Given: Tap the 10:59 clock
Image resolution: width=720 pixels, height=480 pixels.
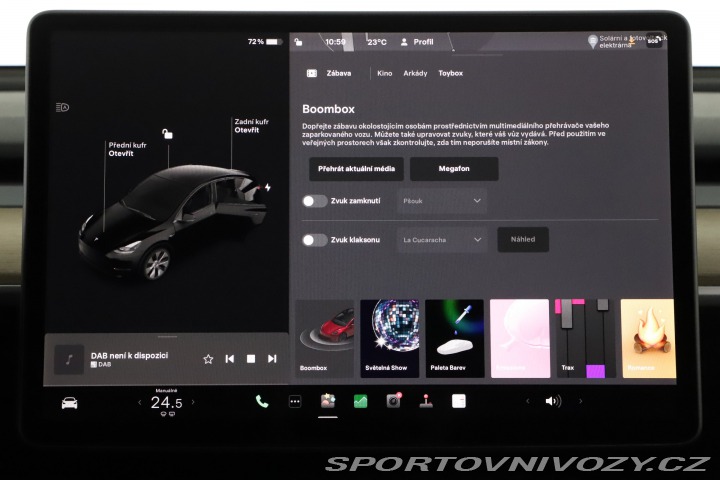Looking at the screenshot, I should point(335,42).
